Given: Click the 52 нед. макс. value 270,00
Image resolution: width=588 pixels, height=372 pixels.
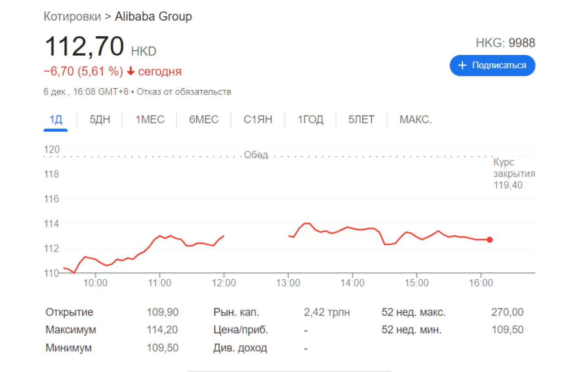Looking at the screenshot, I should tap(507, 312).
